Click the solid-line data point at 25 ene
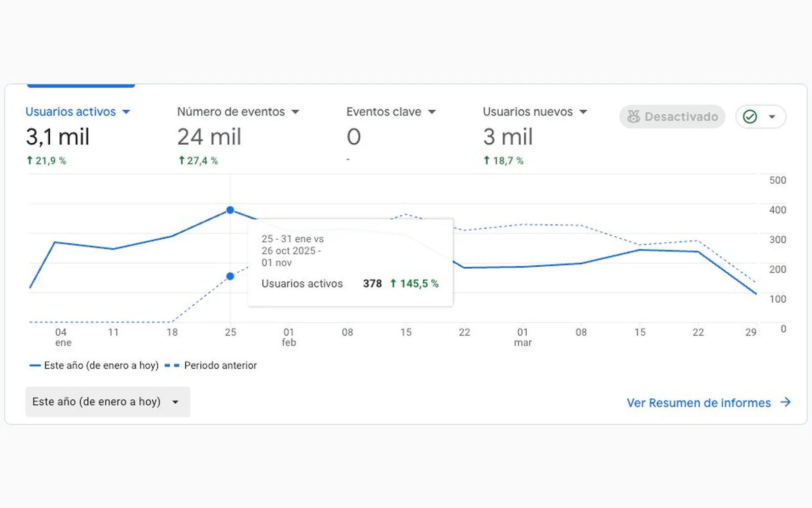812x508 pixels. (x=230, y=210)
